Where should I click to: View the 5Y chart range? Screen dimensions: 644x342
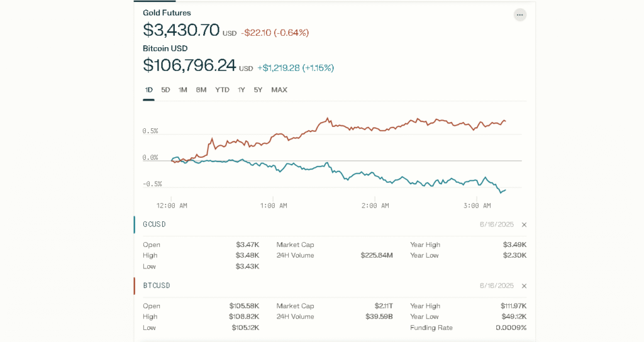point(258,90)
